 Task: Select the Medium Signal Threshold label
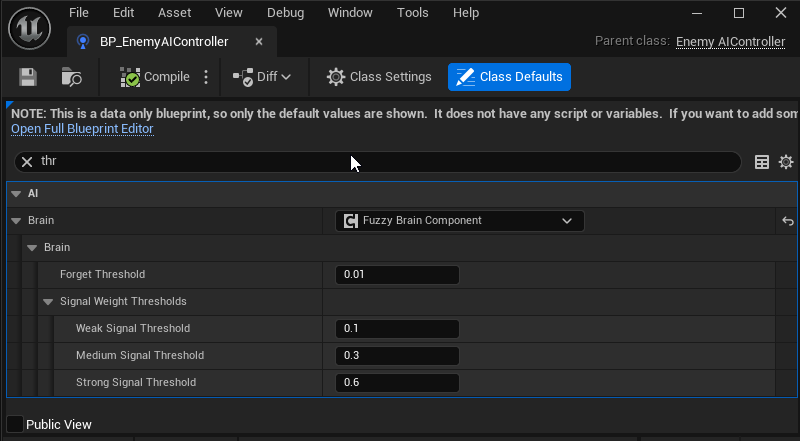pyautogui.click(x=140, y=356)
